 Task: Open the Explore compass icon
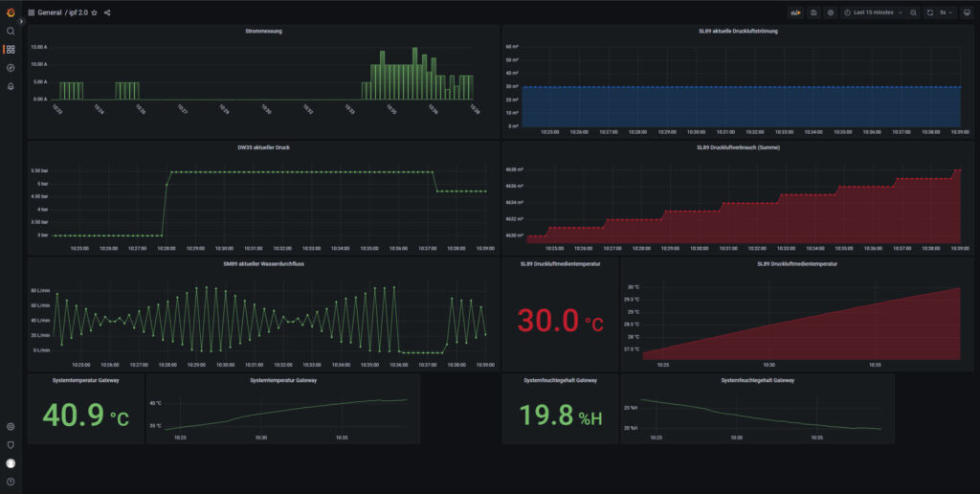click(11, 68)
